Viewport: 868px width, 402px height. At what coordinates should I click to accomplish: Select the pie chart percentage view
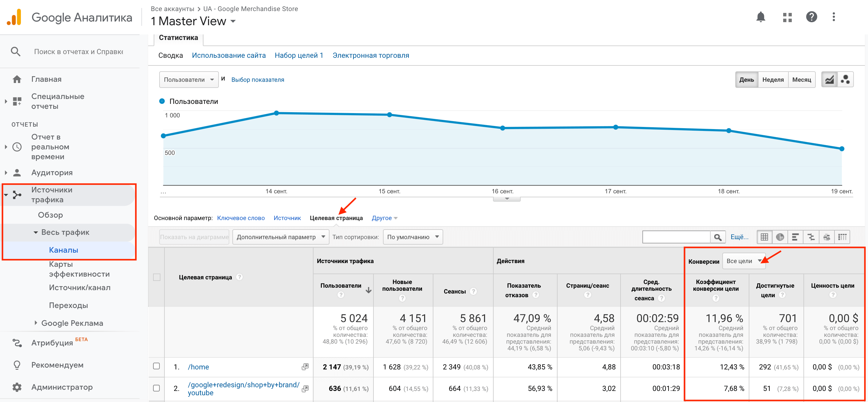click(780, 237)
